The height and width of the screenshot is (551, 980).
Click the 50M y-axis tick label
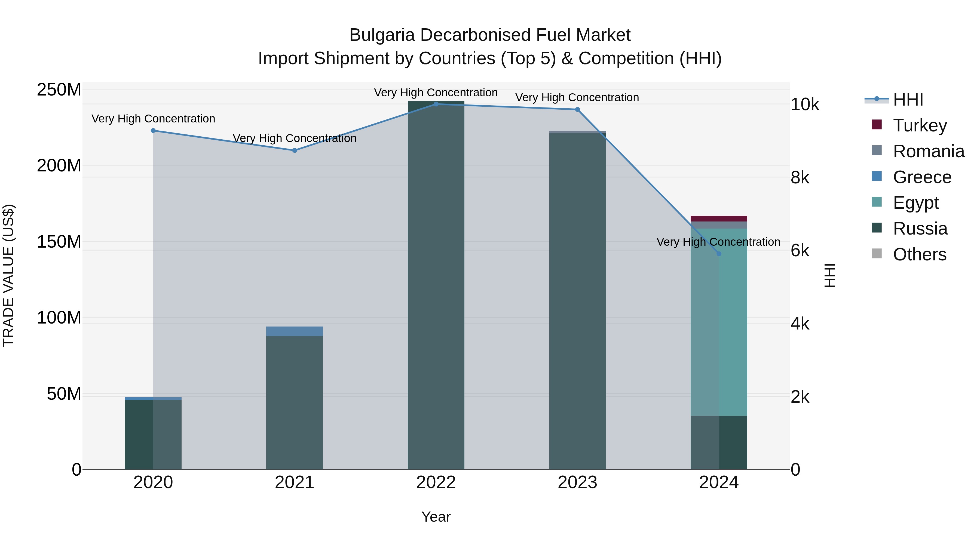click(x=64, y=394)
